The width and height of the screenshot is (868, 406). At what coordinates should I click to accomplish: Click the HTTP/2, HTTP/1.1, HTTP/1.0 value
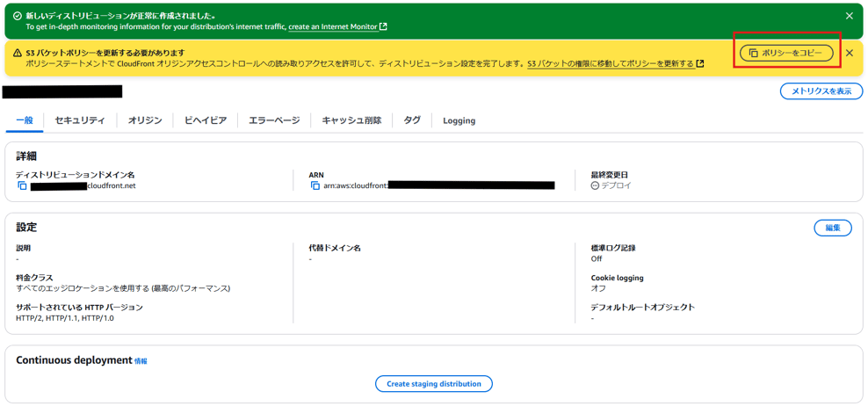pyautogui.click(x=65, y=318)
